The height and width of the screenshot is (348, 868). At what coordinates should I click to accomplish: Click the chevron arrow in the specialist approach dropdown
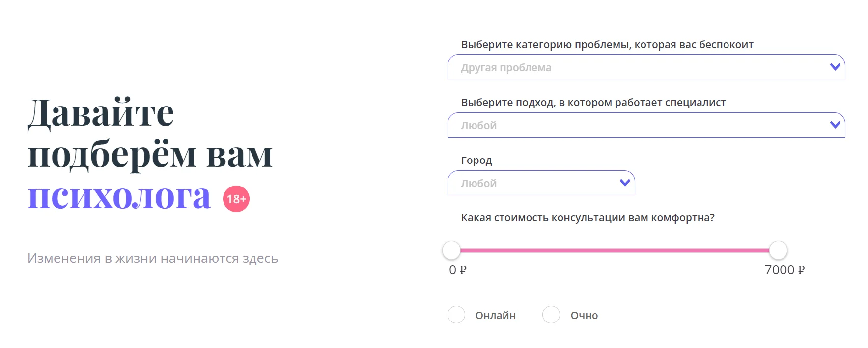point(835,125)
